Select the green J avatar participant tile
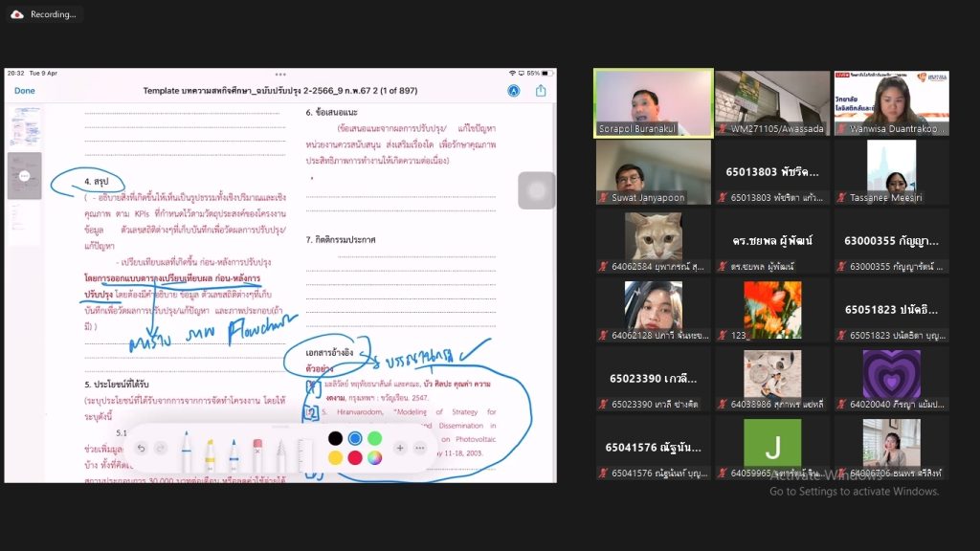This screenshot has width=980, height=551. [772, 448]
